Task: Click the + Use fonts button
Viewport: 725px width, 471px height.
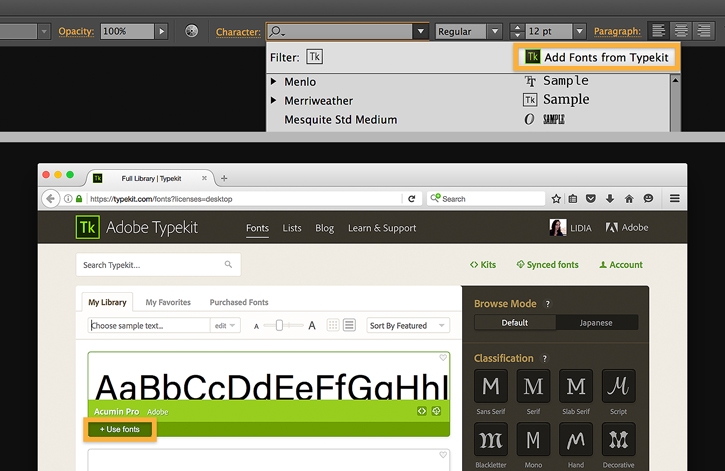Action: tap(120, 429)
